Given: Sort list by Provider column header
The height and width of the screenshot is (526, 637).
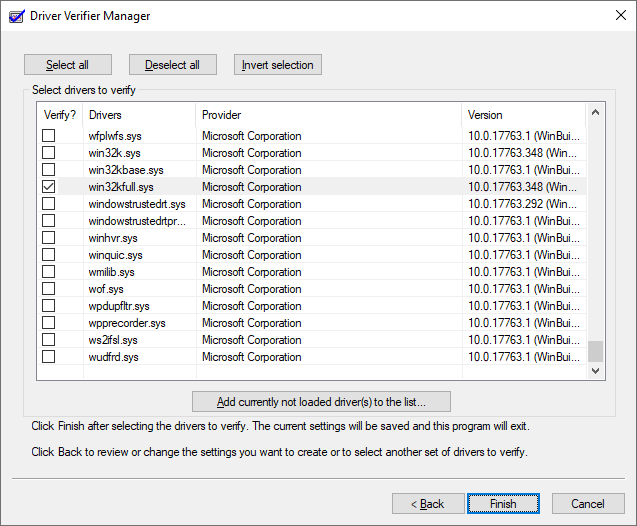Looking at the screenshot, I should point(328,115).
